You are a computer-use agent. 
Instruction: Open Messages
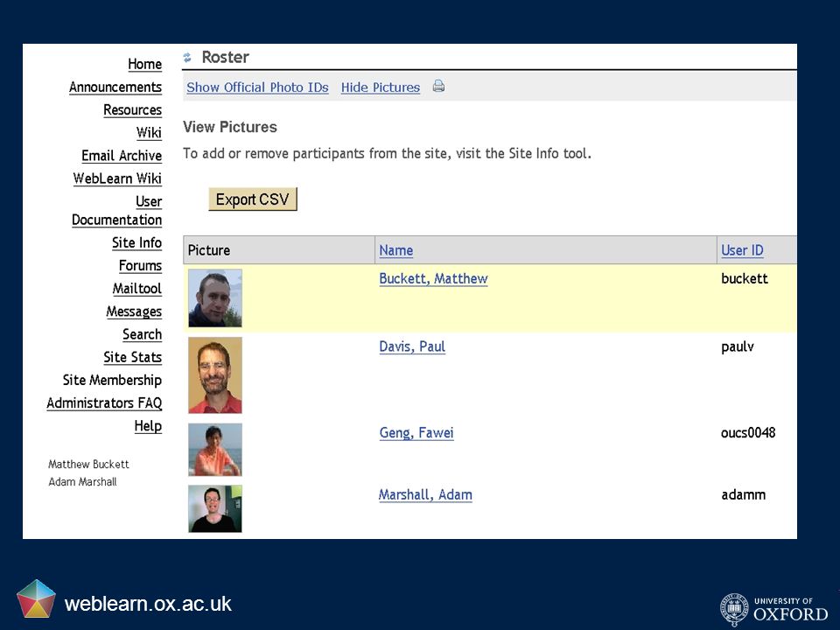[134, 311]
